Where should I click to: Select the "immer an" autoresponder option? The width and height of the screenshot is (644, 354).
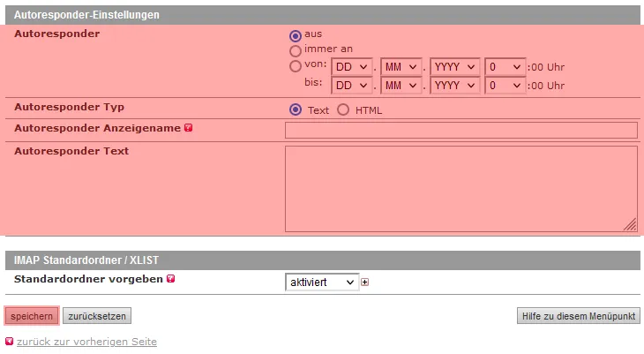[296, 50]
